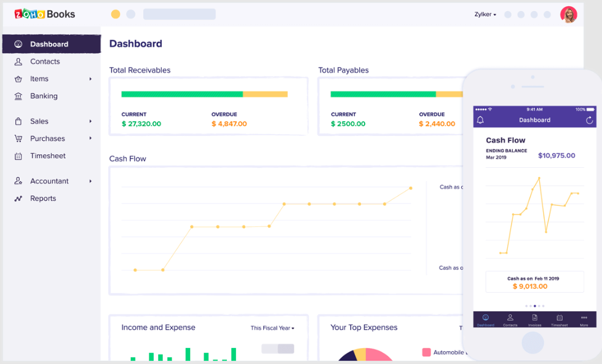602x364 pixels.
Task: Click the Items basket icon
Action: point(18,79)
